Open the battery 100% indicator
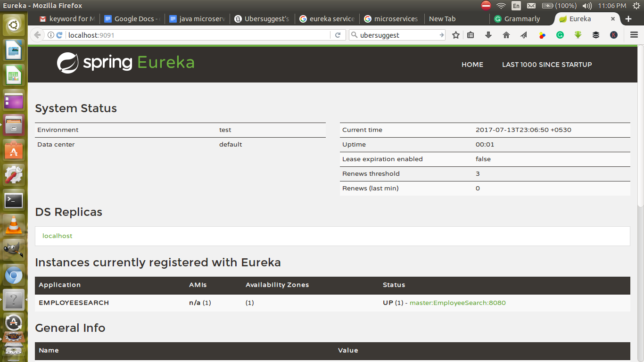 pos(559,6)
